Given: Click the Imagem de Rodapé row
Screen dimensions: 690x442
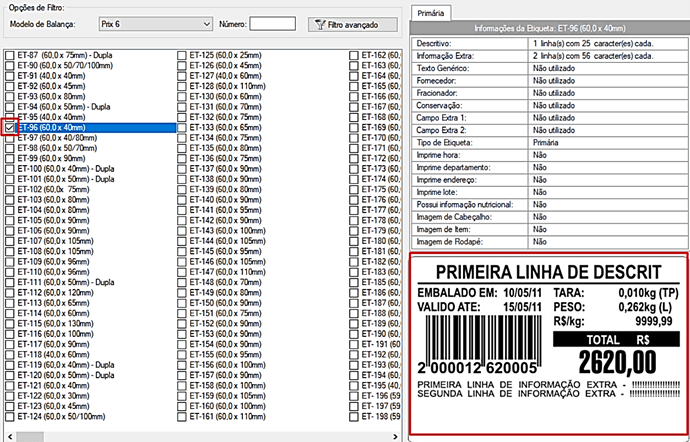Looking at the screenshot, I should tap(548, 240).
